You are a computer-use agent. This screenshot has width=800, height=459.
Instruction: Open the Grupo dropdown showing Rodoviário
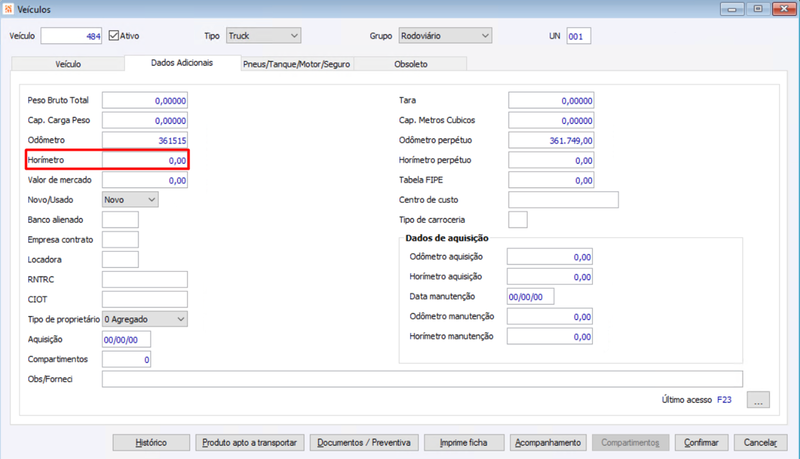click(x=445, y=36)
